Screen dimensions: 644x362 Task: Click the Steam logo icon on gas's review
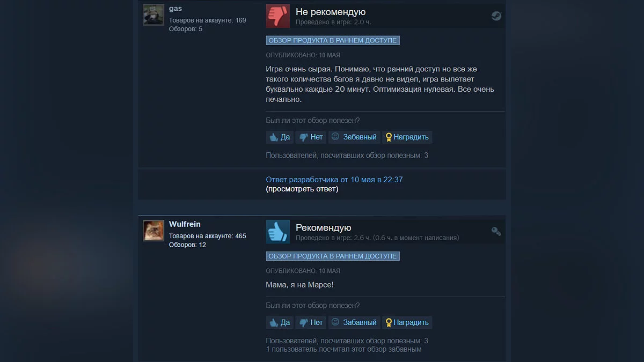pyautogui.click(x=496, y=16)
